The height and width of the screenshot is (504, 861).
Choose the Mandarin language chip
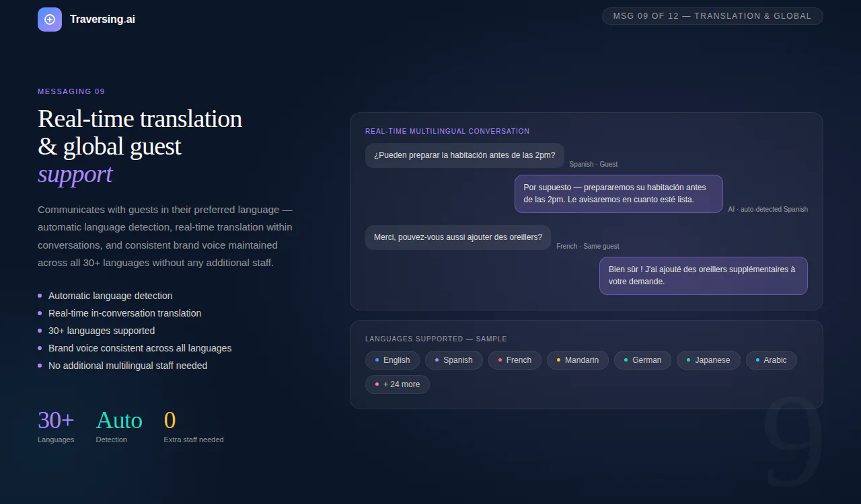(x=578, y=360)
